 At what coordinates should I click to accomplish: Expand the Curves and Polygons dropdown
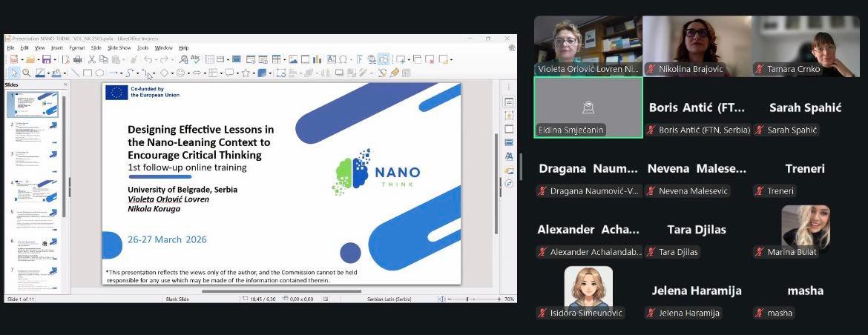(x=138, y=73)
